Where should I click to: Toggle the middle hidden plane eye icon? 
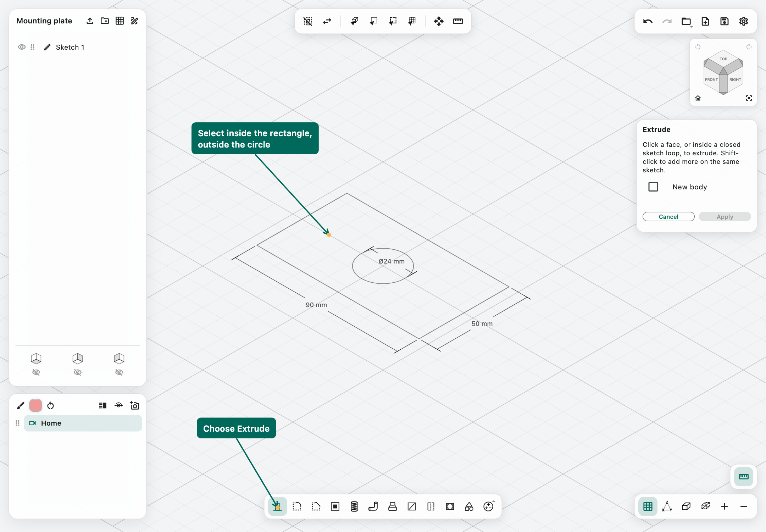pyautogui.click(x=78, y=372)
